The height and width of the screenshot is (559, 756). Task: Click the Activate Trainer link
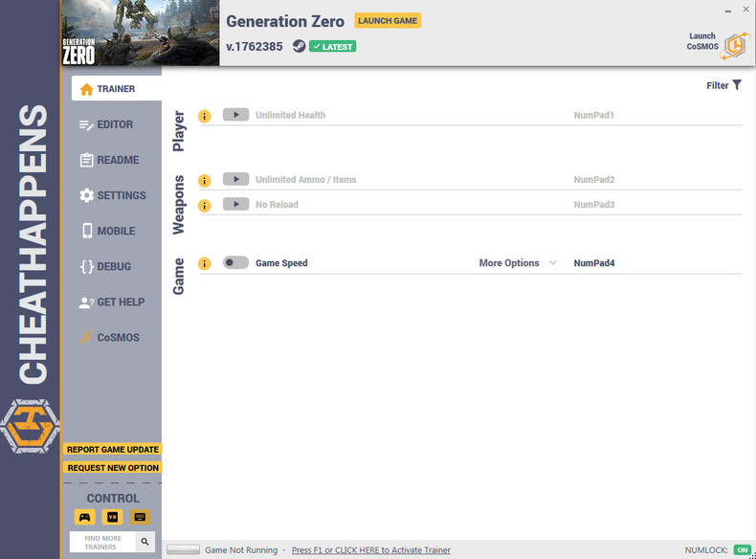pyautogui.click(x=370, y=549)
